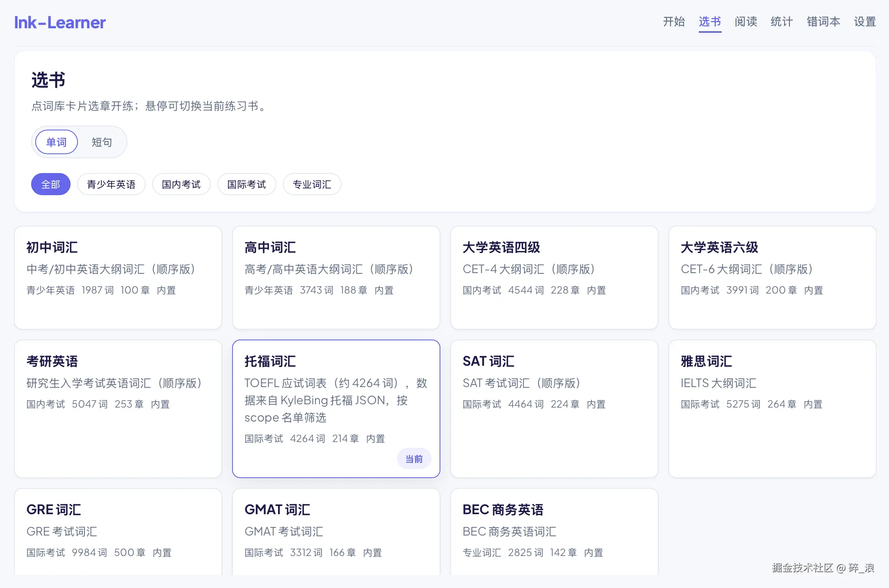Click the 188 章 chapter count

[353, 290]
